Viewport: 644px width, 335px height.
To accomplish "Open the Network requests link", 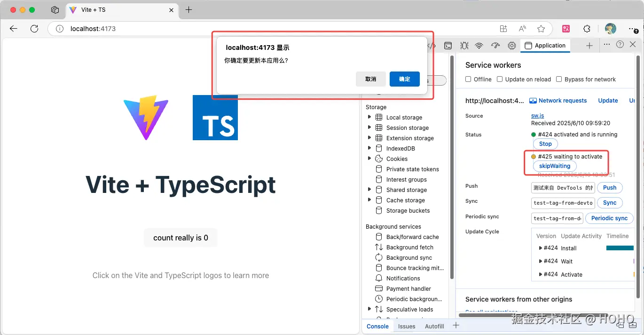I will 558,101.
